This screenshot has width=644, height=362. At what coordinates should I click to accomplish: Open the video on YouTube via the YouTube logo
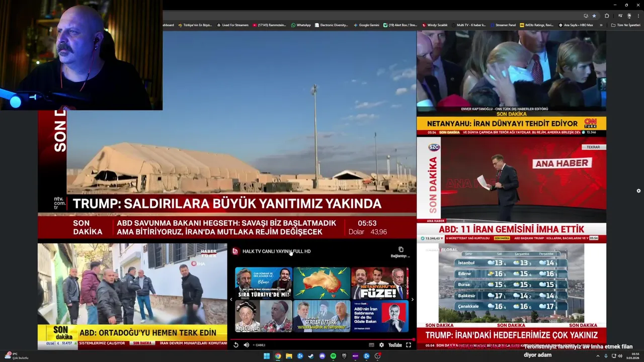click(395, 345)
